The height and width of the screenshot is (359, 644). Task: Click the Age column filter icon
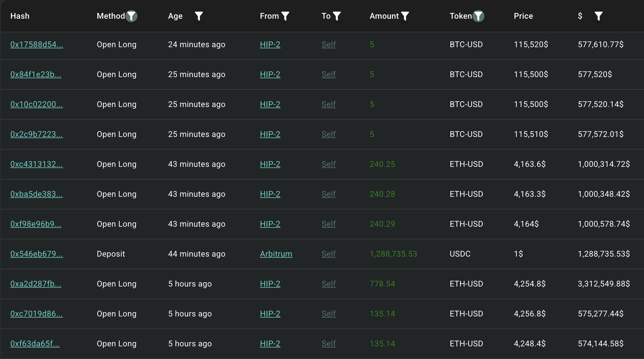coord(199,16)
